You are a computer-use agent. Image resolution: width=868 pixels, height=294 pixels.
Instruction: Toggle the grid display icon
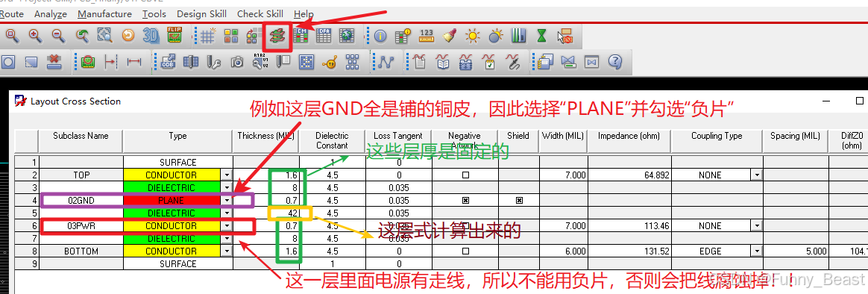[x=207, y=37]
